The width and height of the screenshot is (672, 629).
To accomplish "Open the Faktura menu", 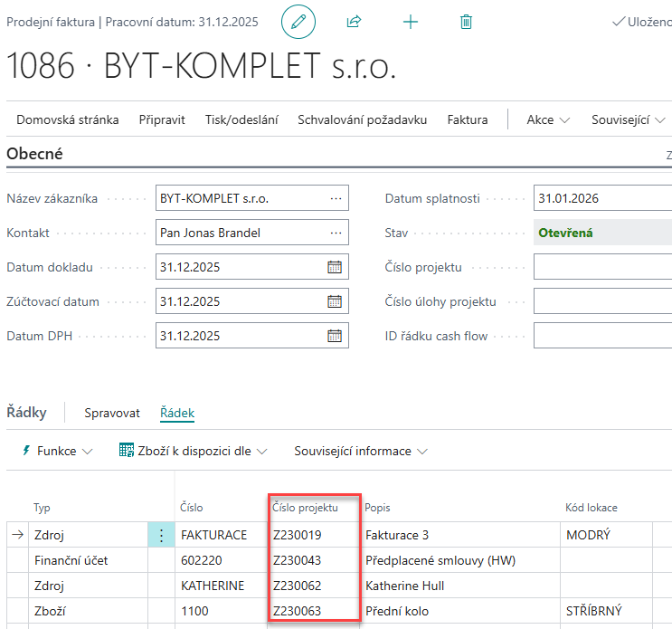I will (x=468, y=119).
